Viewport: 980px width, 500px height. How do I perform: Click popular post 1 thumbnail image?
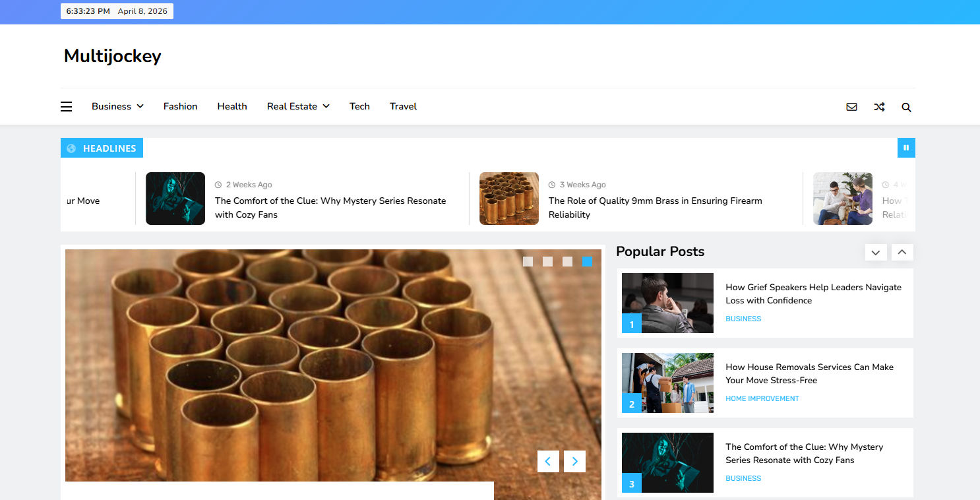pos(667,303)
